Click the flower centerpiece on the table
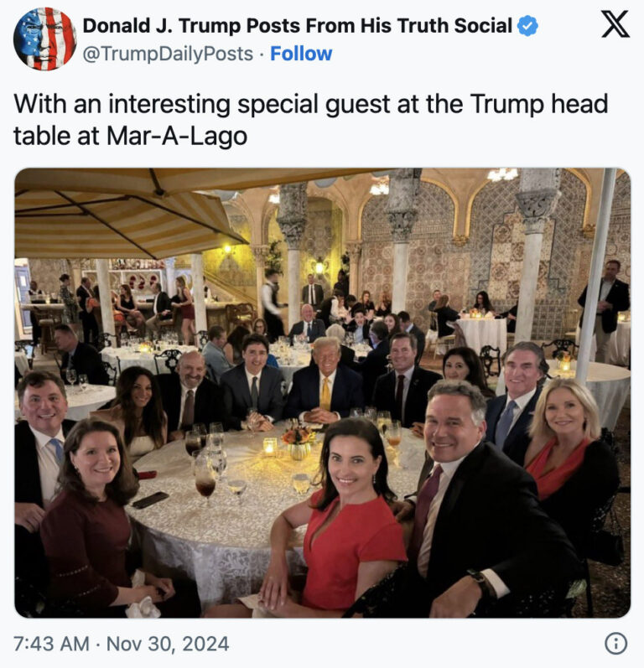 pos(298,438)
